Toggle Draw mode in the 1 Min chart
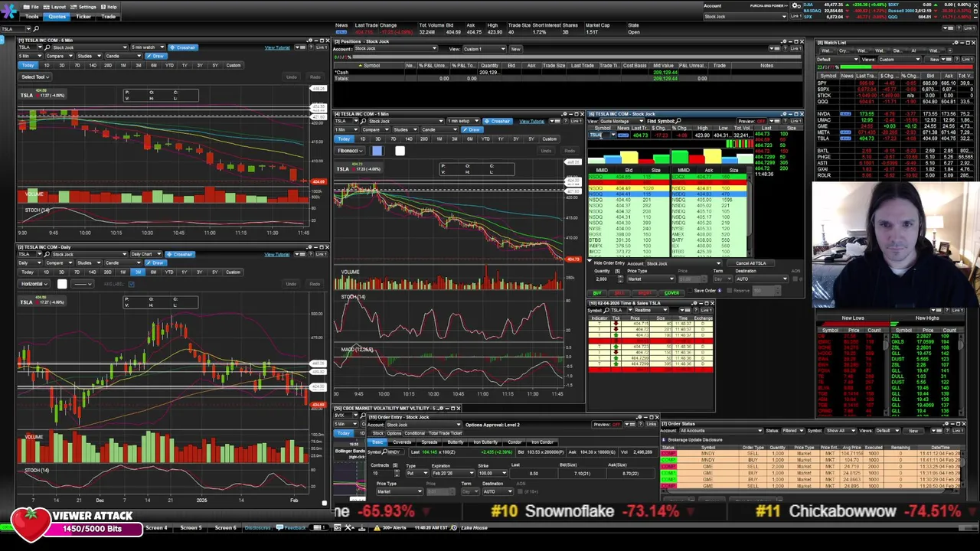This screenshot has width=980, height=551. (472, 129)
